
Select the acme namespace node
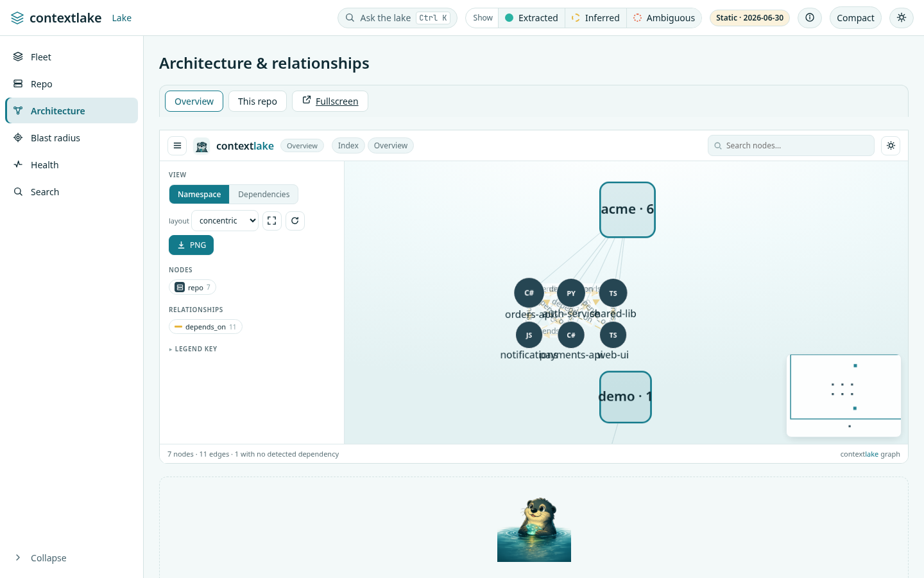click(x=628, y=210)
